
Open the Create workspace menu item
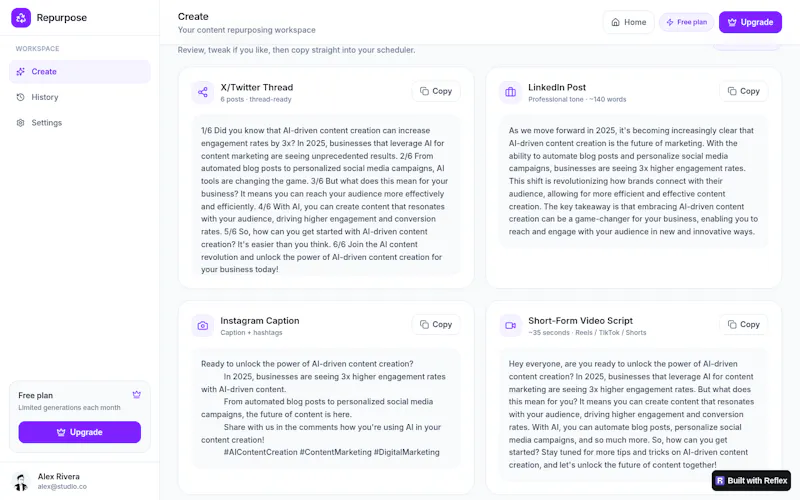click(x=80, y=72)
